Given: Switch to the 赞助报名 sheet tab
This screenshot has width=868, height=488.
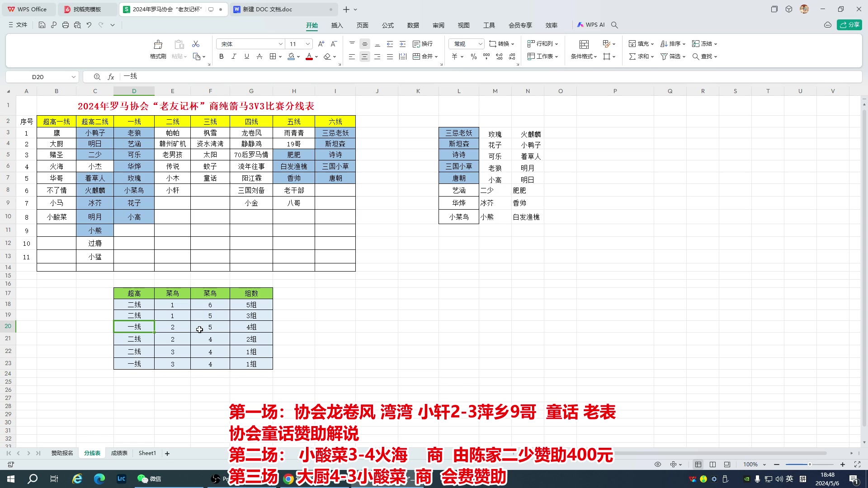Looking at the screenshot, I should 62,453.
